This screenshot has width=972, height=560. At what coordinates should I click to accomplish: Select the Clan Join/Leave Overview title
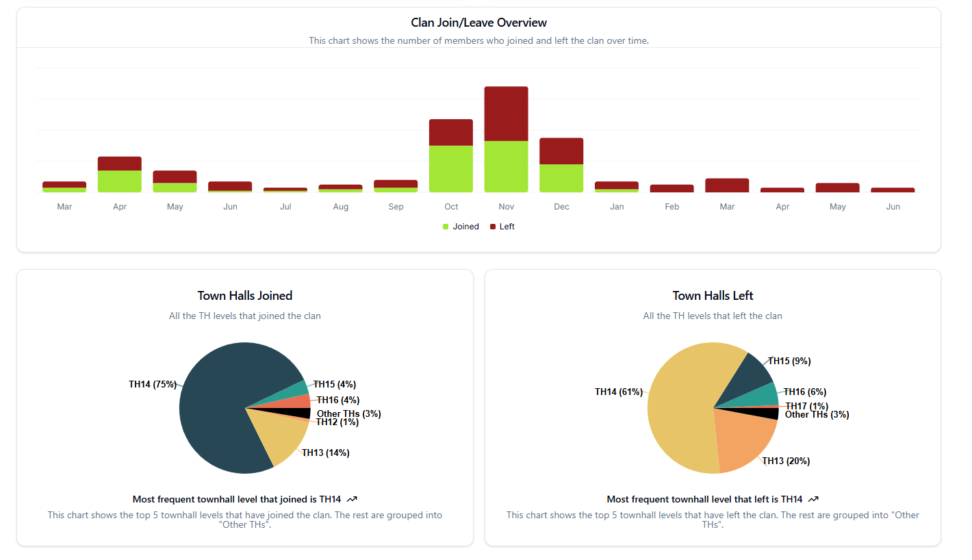point(478,22)
